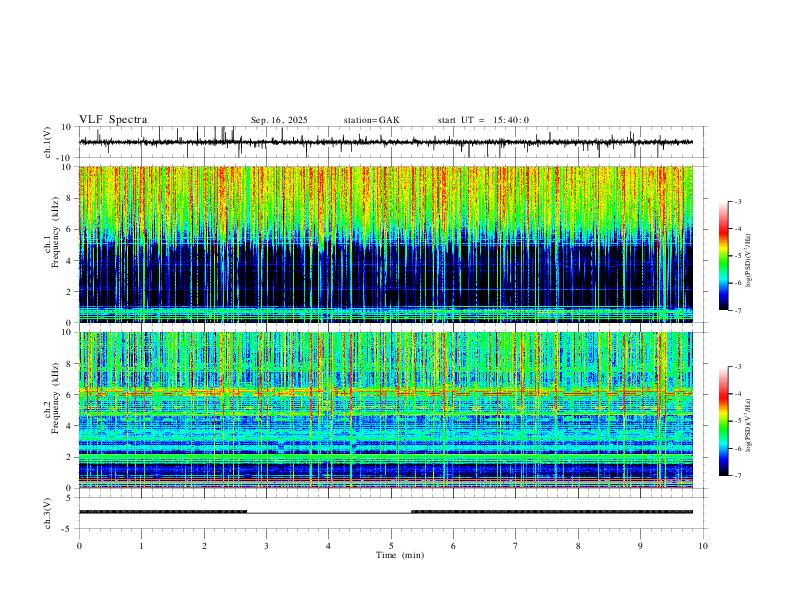The height and width of the screenshot is (612, 792).
Task: Click time axis tick label "9"
Action: click(x=640, y=546)
